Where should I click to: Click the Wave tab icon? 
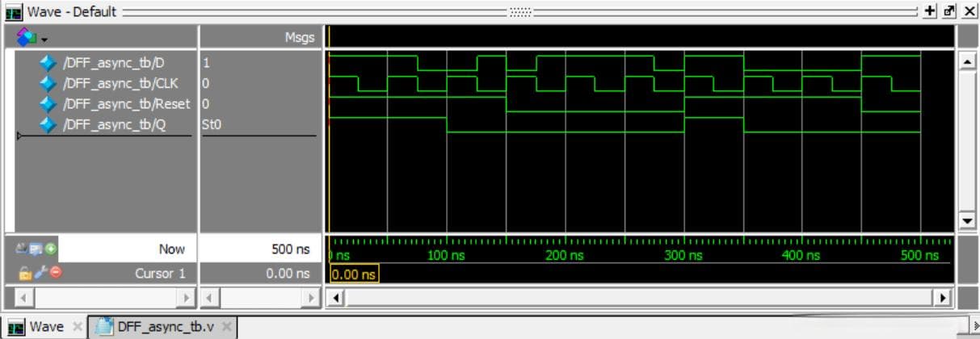click(16, 327)
